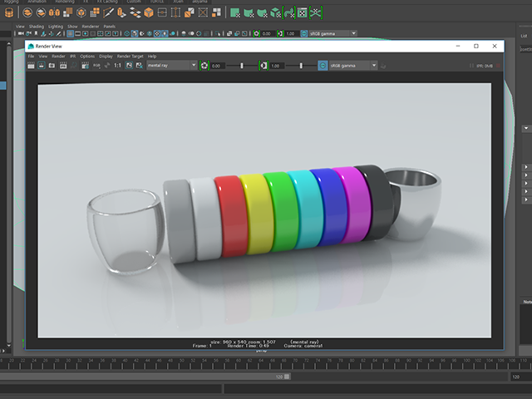Click playback end field showing 120
532x399 pixels.
point(520,377)
